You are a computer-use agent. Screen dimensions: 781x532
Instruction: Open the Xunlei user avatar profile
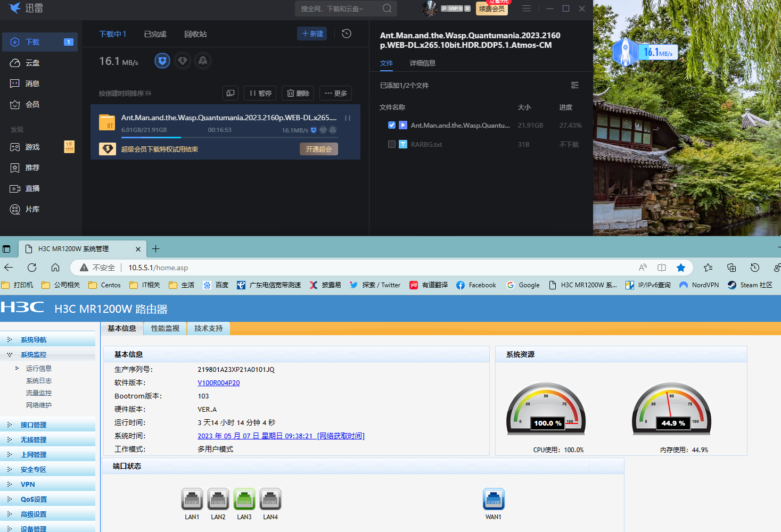(430, 9)
